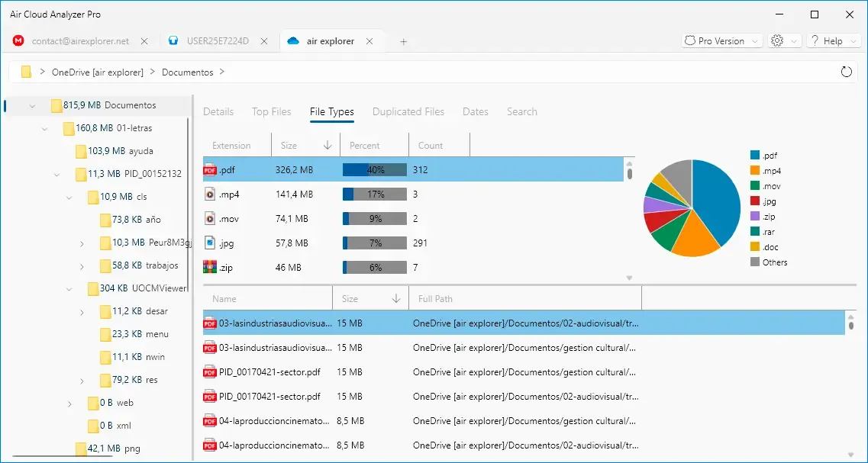Collapse the Documentos tree folder

(32, 105)
